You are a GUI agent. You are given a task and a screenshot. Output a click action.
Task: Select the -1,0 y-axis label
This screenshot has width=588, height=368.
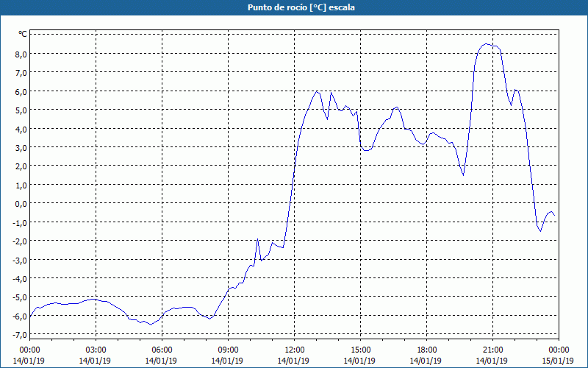pos(20,223)
